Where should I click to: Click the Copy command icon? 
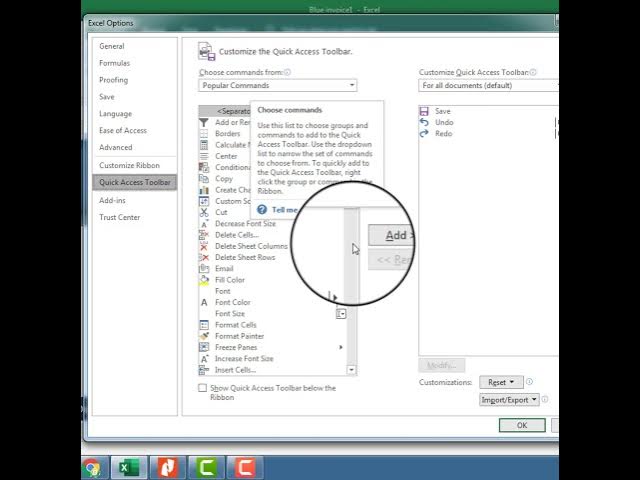click(204, 179)
